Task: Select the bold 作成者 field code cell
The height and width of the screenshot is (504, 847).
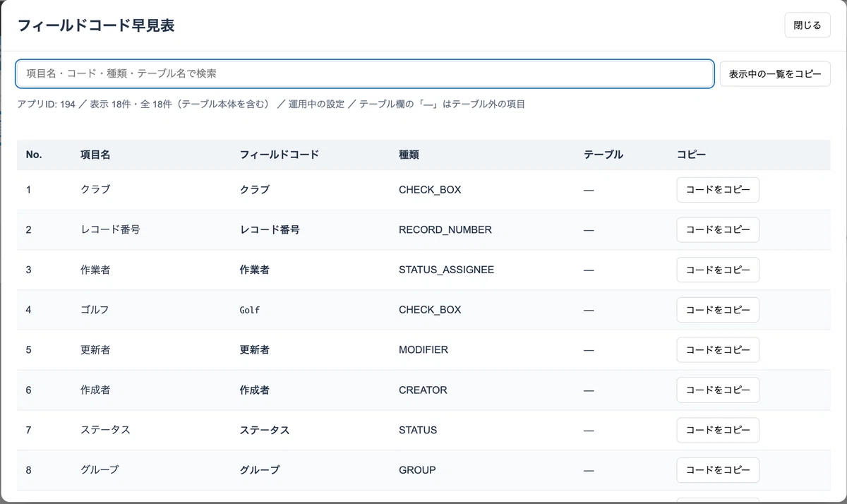Action: [x=255, y=390]
